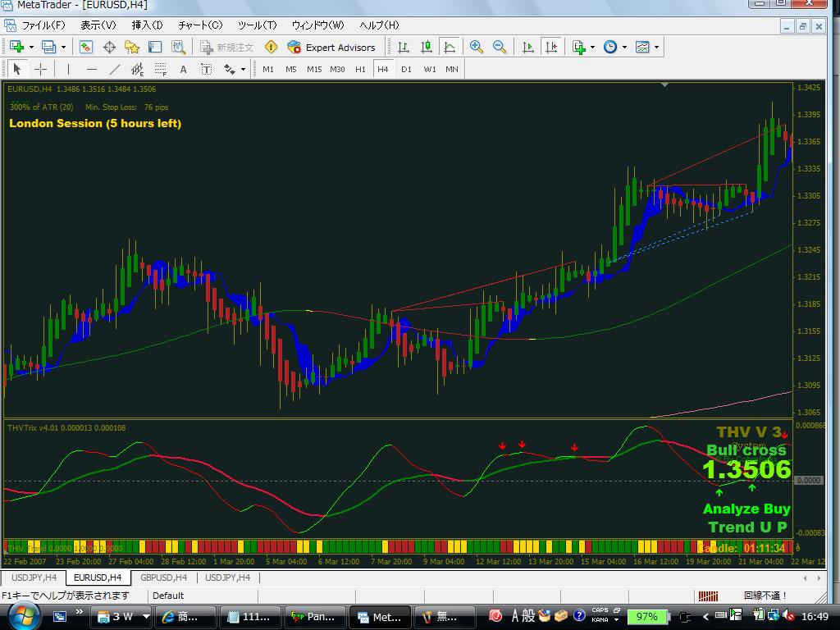
Task: Select the trendline drawing tool
Action: (x=115, y=69)
